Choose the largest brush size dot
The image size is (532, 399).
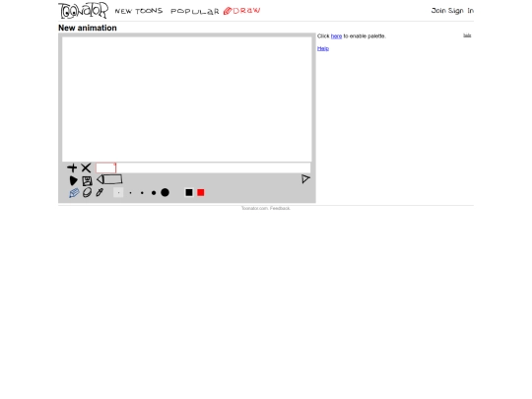click(165, 192)
